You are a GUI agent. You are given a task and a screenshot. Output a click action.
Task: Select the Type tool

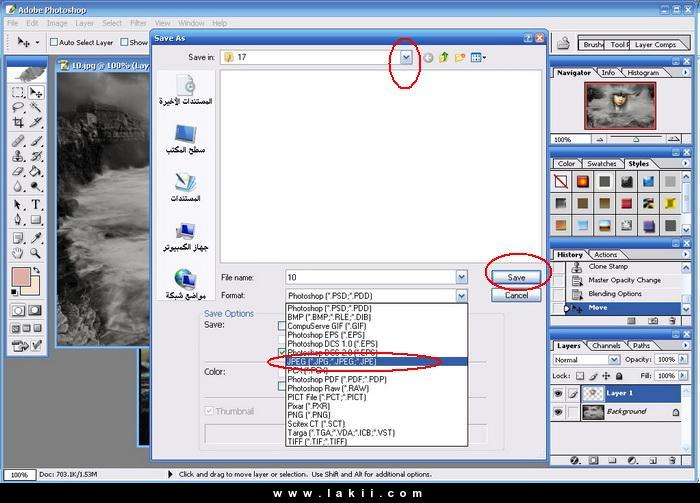[36, 205]
